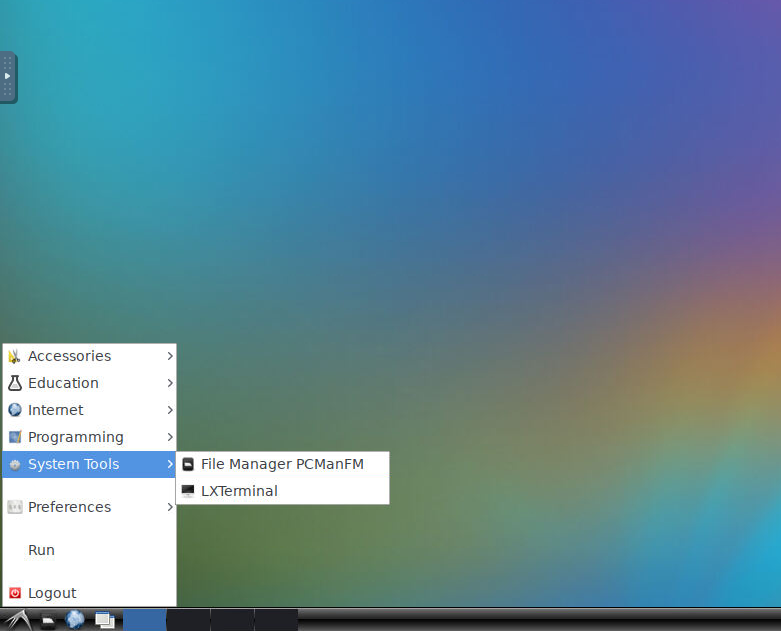The image size is (781, 631).
Task: Expand the Programming submenu arrow
Action: [170, 437]
